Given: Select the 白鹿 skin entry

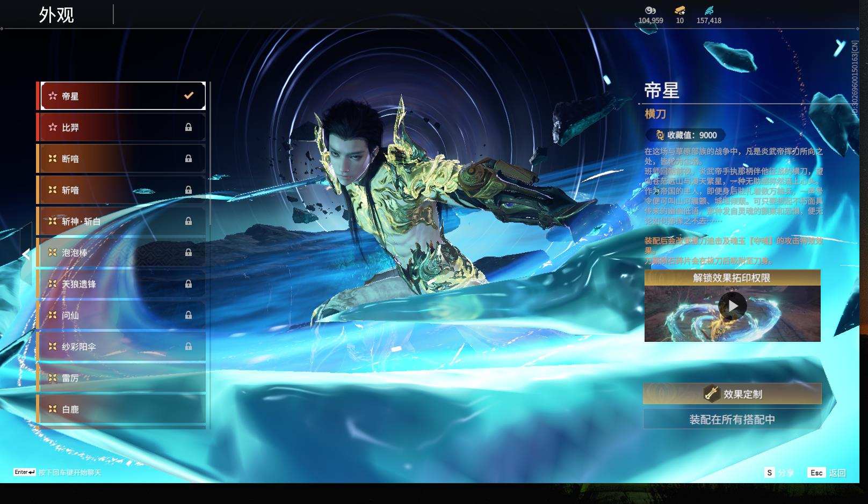Looking at the screenshot, I should 123,409.
